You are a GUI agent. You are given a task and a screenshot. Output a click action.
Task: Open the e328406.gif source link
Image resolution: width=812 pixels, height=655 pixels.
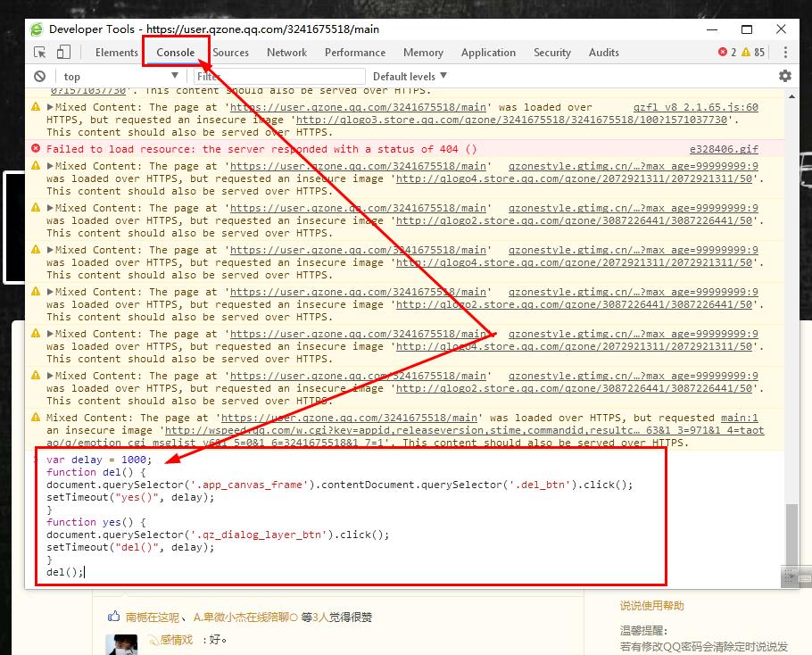724,149
